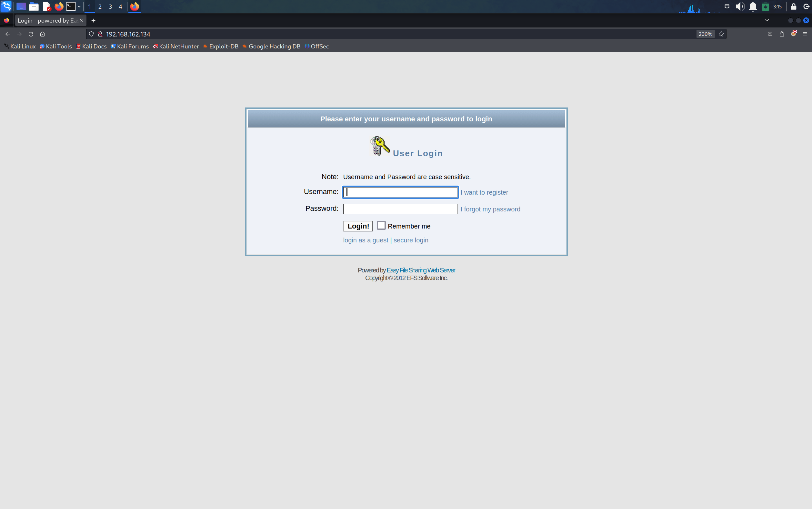Expand the terminal dropdown arrow in panel

pos(79,6)
